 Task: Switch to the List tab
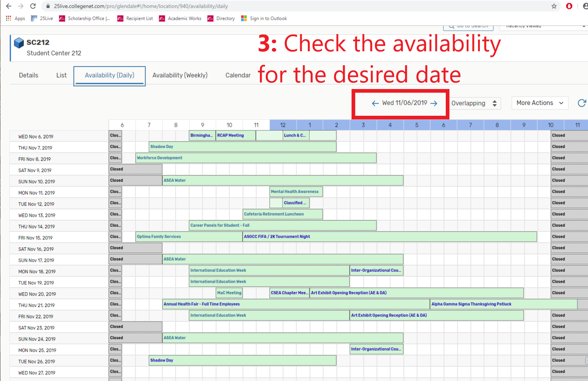click(x=62, y=75)
